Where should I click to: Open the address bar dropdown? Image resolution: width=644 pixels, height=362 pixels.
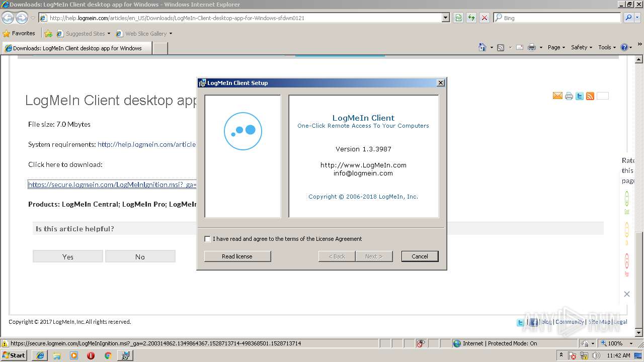(x=445, y=18)
